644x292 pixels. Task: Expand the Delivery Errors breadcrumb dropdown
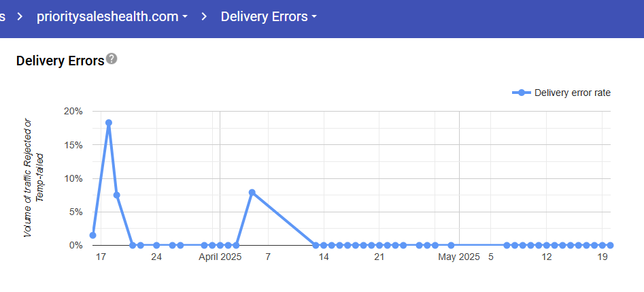pyautogui.click(x=269, y=16)
